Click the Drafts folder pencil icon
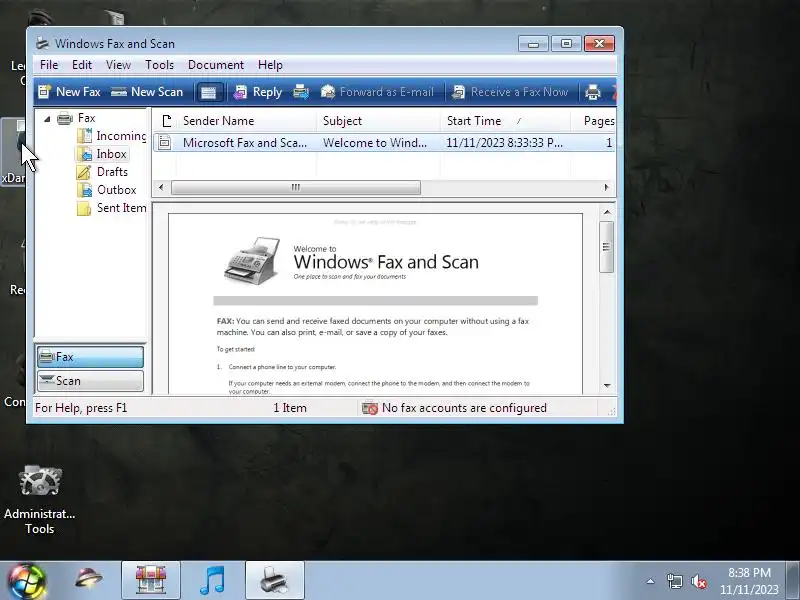800x600 pixels. click(x=84, y=172)
